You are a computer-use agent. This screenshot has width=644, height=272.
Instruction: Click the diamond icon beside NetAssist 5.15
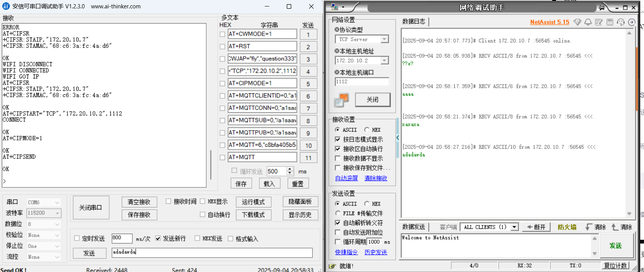pos(577,22)
